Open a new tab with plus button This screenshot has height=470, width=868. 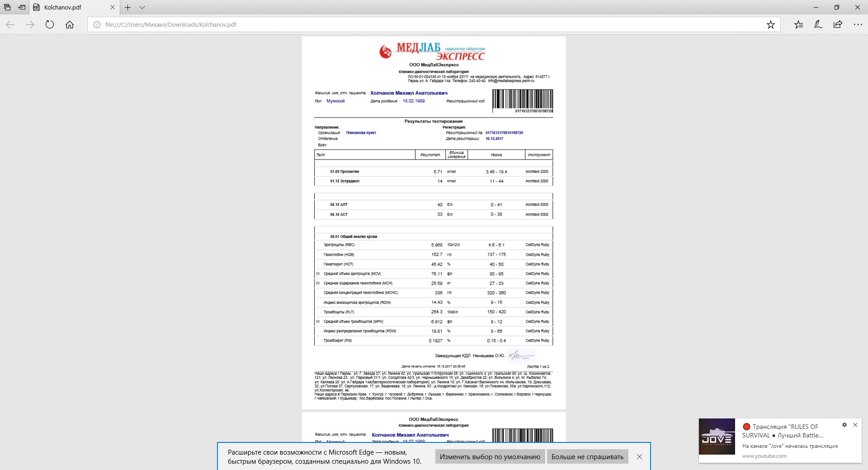pos(128,7)
